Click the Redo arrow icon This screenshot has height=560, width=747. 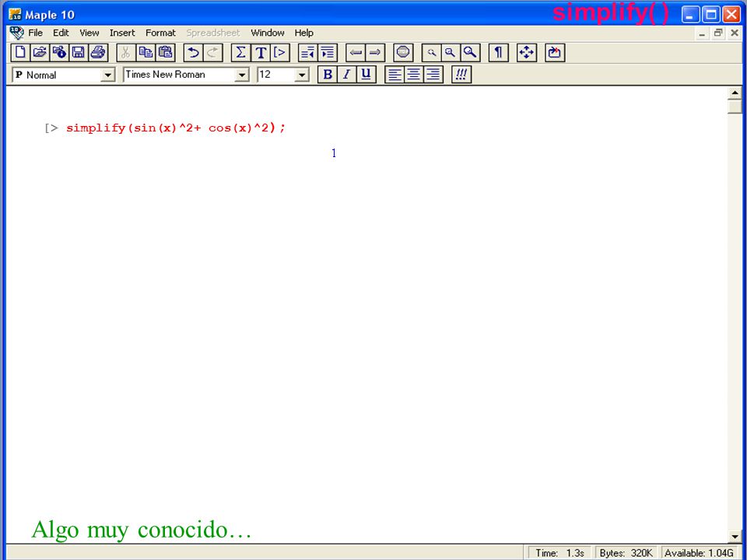[x=213, y=52]
